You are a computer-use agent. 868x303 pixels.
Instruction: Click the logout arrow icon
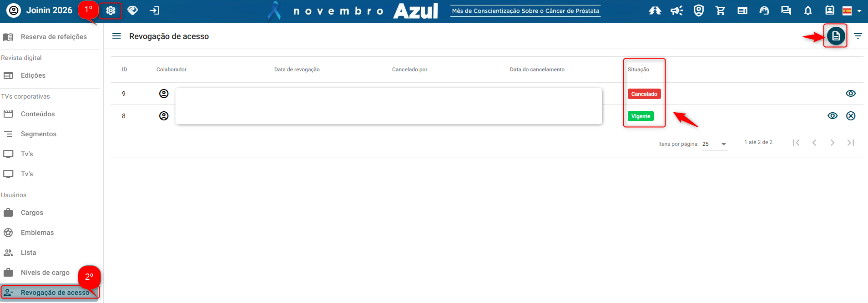coord(155,10)
